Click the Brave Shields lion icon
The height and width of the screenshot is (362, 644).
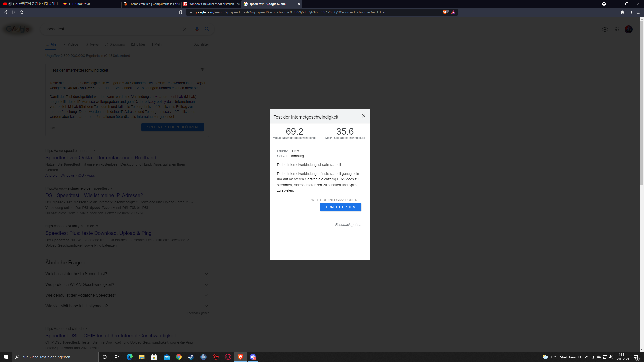coord(445,12)
